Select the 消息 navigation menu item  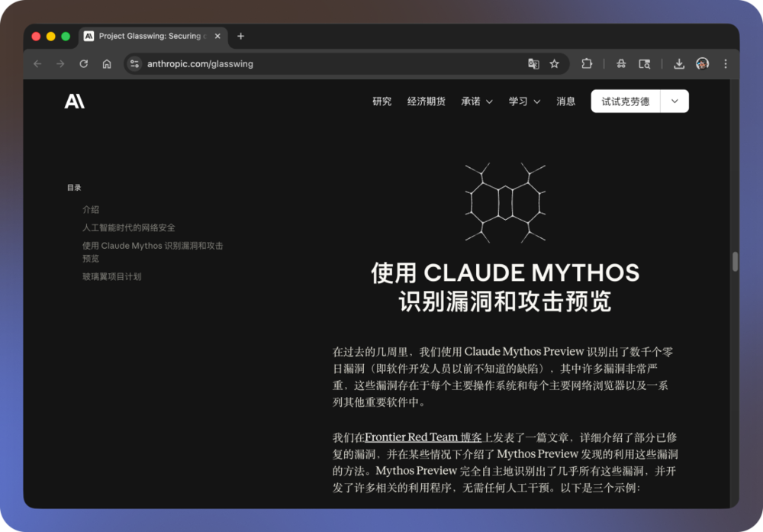click(x=566, y=102)
